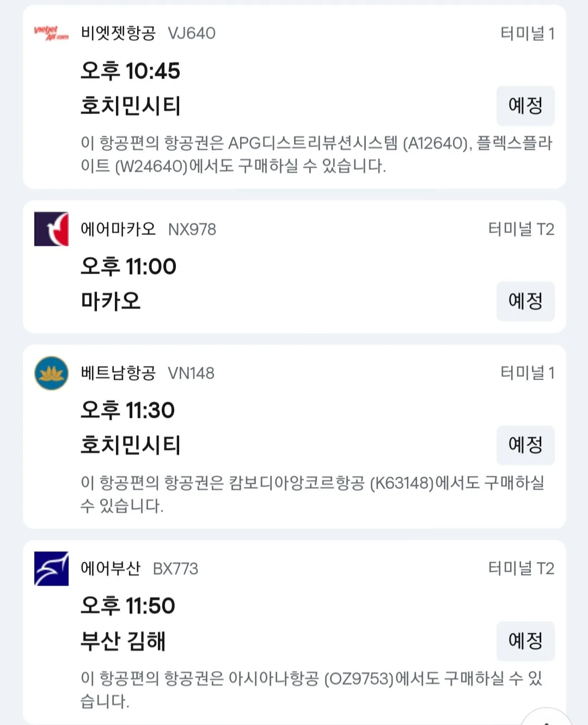Image resolution: width=588 pixels, height=725 pixels.
Task: Tap 예정 status for flight VN148
Action: 525,445
